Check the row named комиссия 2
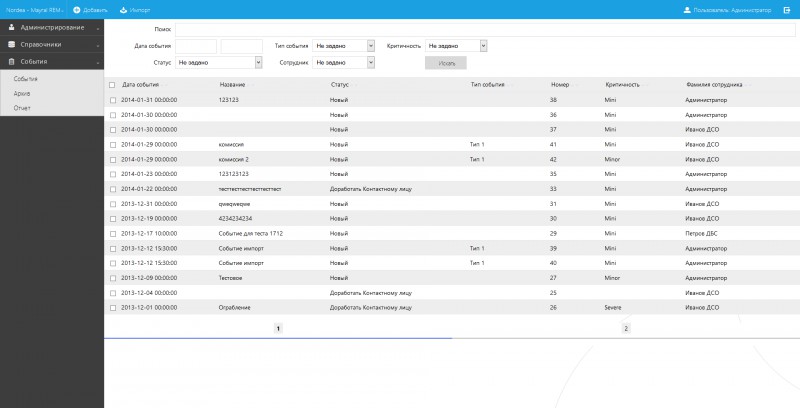The height and width of the screenshot is (408, 800). tap(113, 160)
